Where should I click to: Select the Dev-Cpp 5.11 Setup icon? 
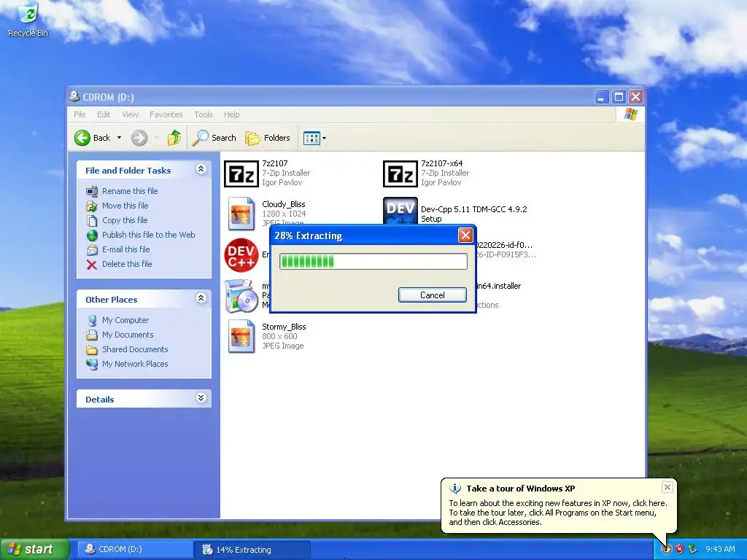pos(400,211)
